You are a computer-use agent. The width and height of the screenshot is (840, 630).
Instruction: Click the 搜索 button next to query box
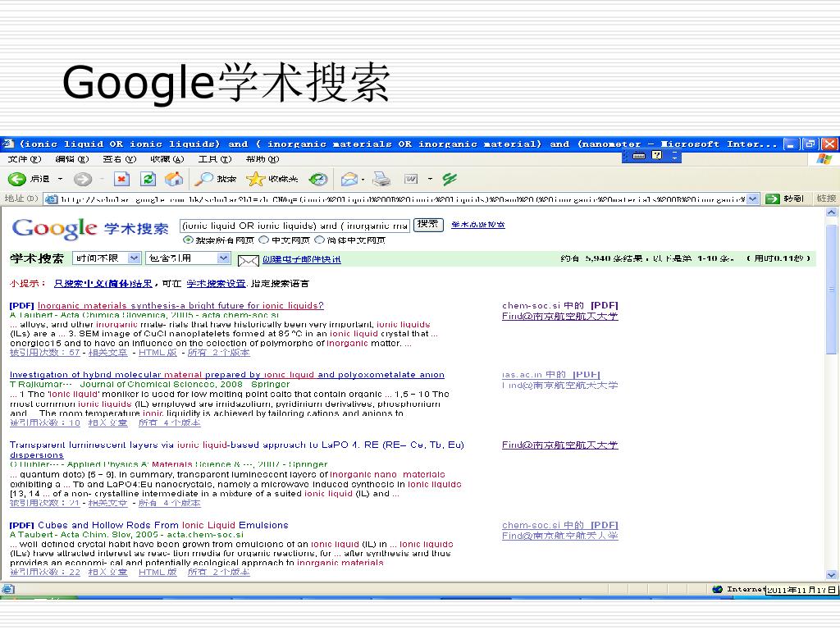(x=428, y=225)
